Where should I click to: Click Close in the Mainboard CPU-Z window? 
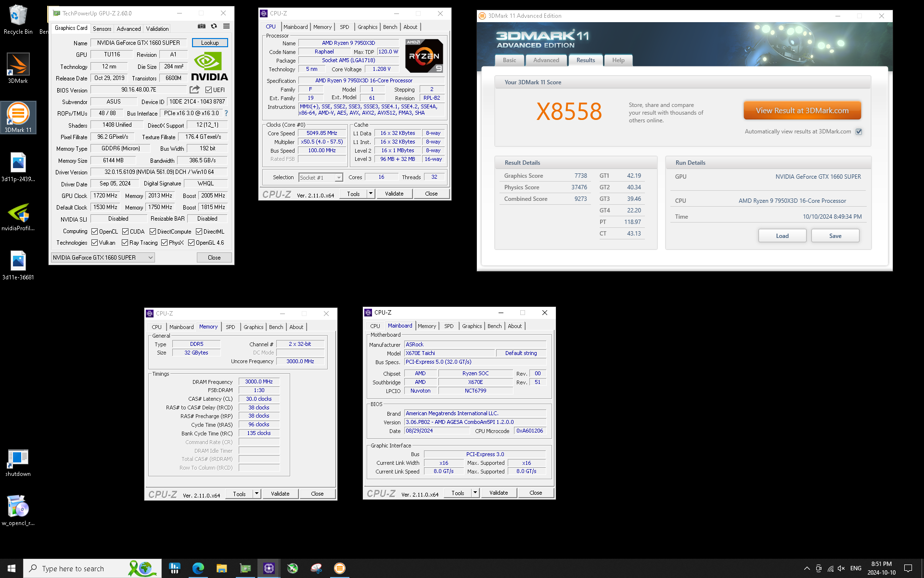[x=536, y=493]
